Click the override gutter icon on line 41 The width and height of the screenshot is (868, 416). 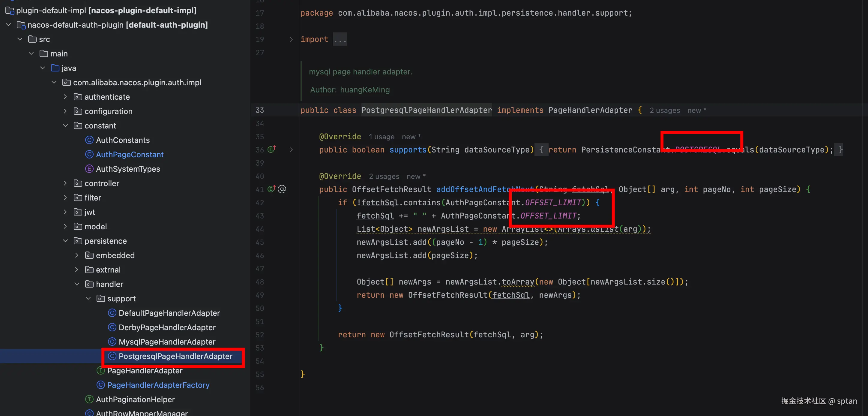tap(271, 189)
